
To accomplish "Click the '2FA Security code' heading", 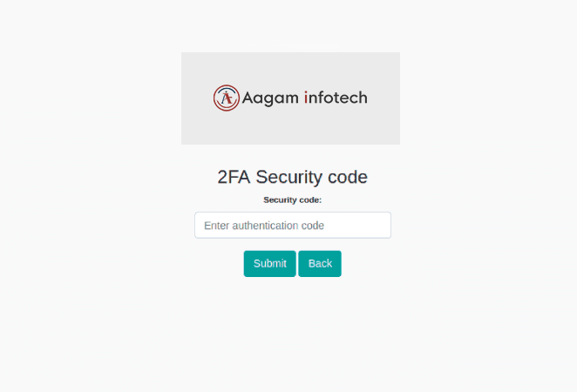I will pyautogui.click(x=292, y=177).
